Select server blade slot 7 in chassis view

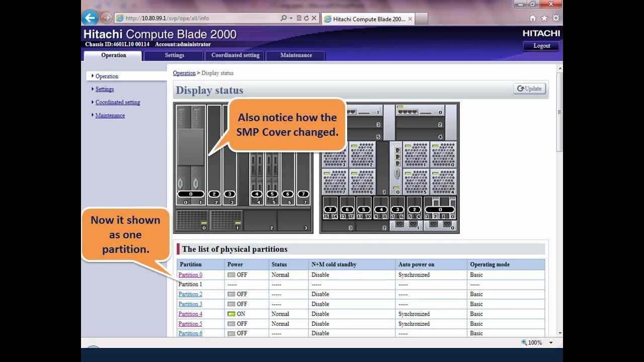(x=303, y=178)
